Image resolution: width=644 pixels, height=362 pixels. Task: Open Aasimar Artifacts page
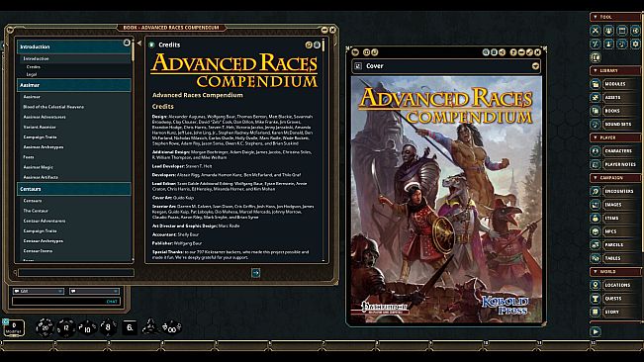pos(41,177)
